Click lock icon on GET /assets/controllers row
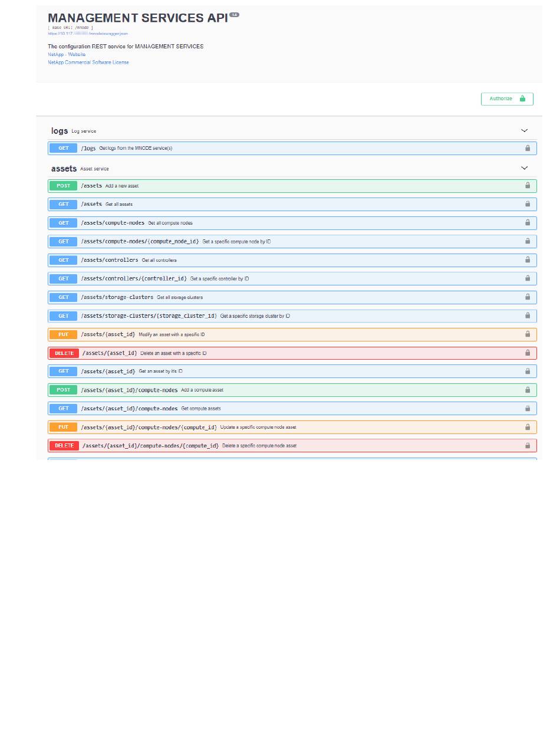The image size is (560, 743). pyautogui.click(x=527, y=259)
